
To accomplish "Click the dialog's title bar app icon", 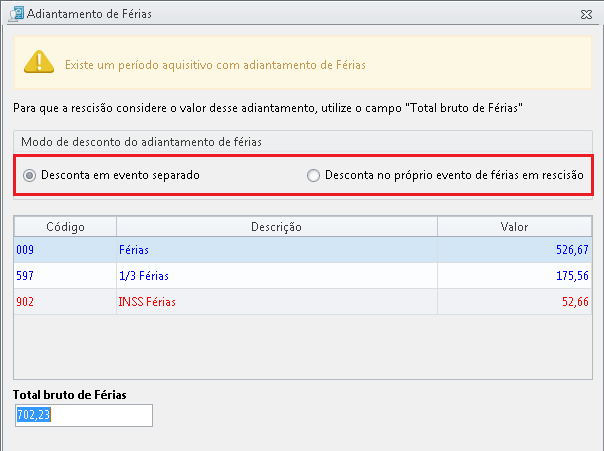I will click(x=16, y=14).
